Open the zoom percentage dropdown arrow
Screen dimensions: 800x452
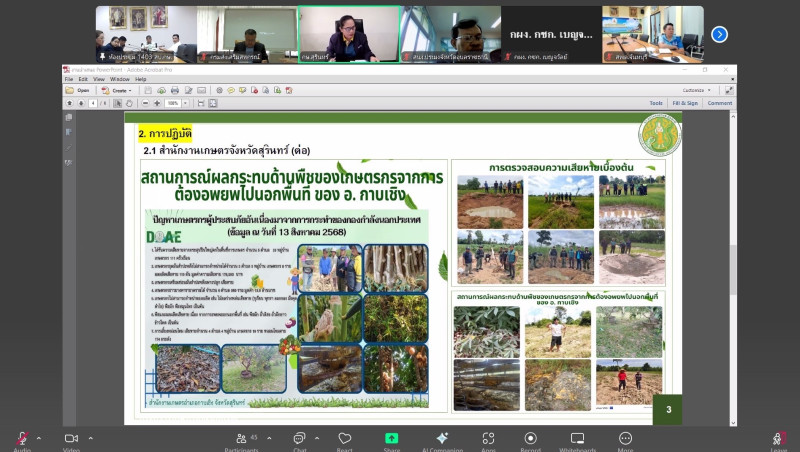pyautogui.click(x=186, y=103)
